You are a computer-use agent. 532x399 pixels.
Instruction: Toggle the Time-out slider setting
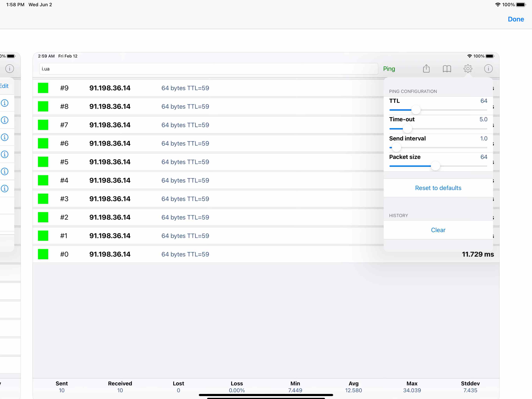pos(408,128)
